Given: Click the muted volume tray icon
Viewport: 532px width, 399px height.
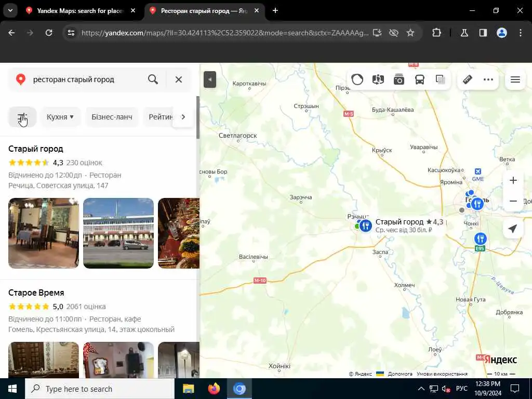Looking at the screenshot, I should click(446, 389).
